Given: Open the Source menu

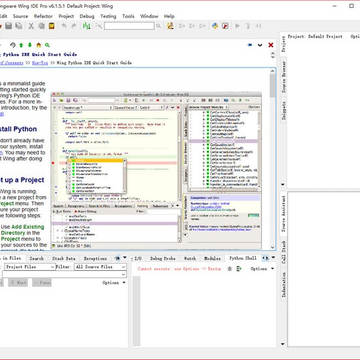Looking at the screenshot, I should [20, 16].
